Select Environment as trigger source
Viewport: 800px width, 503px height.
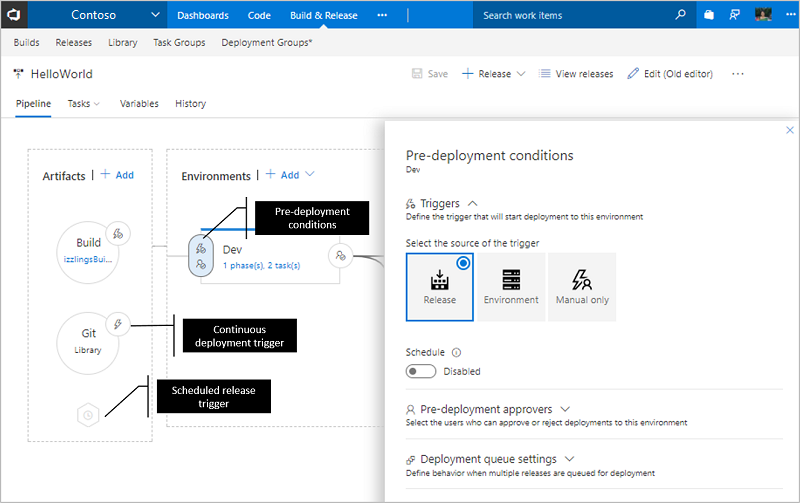511,287
